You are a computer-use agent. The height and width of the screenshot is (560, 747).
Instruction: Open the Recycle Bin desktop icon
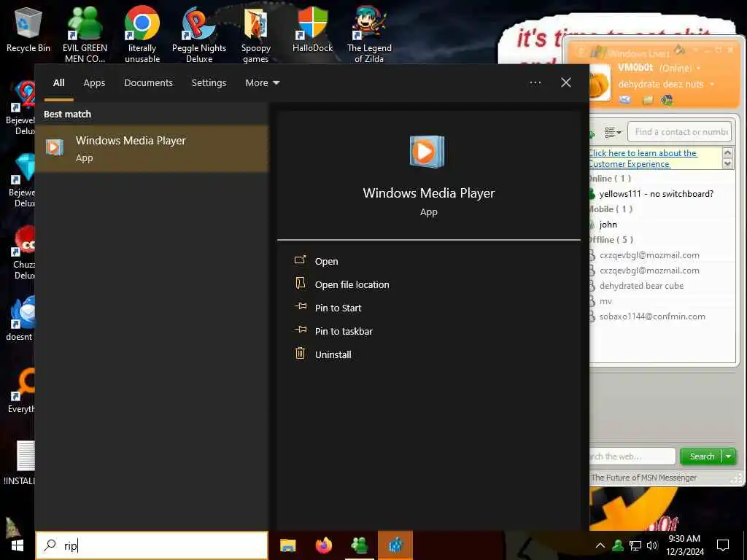tap(28, 29)
